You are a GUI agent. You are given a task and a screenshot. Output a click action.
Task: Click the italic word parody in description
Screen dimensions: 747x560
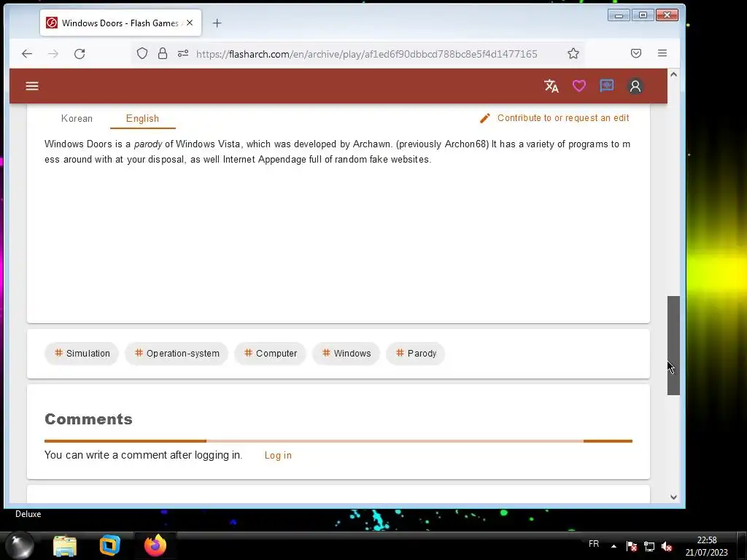147,144
